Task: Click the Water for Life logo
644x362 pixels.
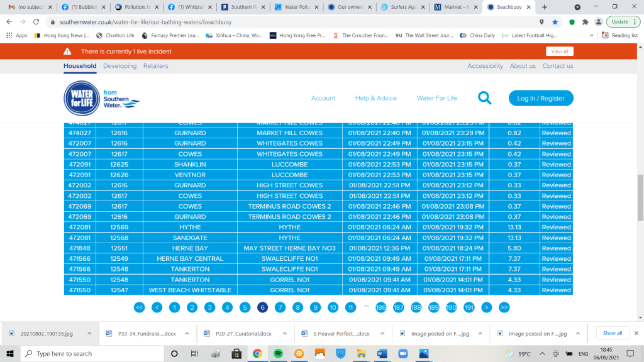Action: [82, 99]
